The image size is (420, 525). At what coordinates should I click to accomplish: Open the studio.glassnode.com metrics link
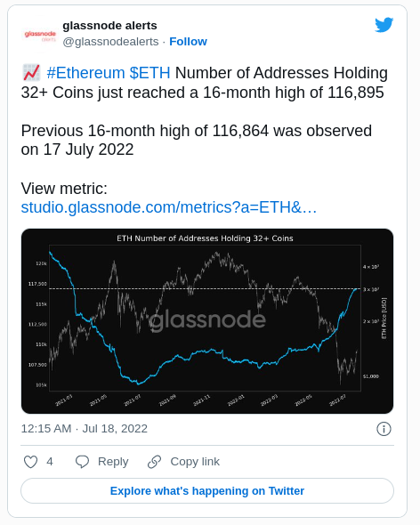click(169, 207)
